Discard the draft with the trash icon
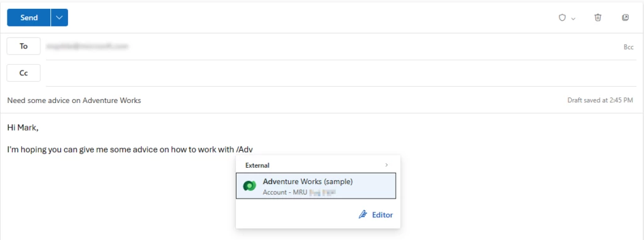 pyautogui.click(x=598, y=18)
